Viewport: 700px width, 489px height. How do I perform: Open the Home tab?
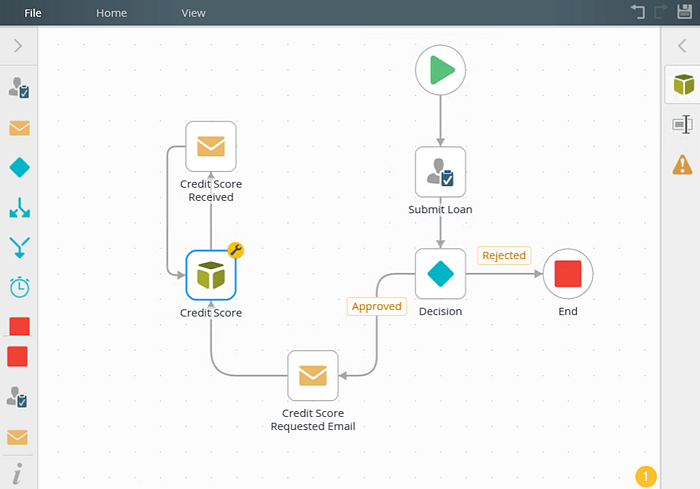point(111,13)
